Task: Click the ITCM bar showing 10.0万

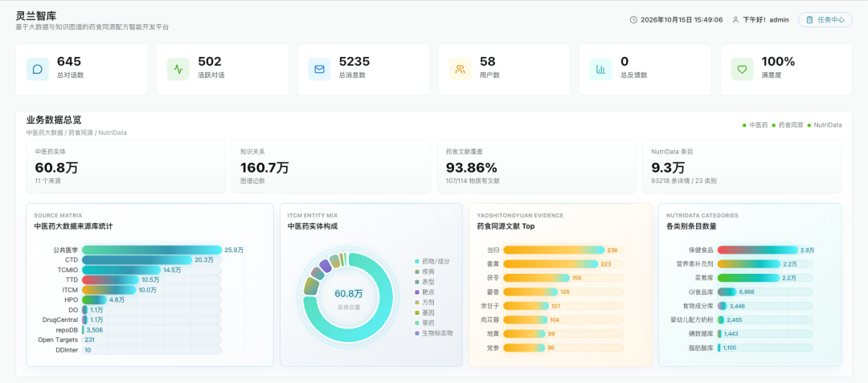Action: click(109, 290)
